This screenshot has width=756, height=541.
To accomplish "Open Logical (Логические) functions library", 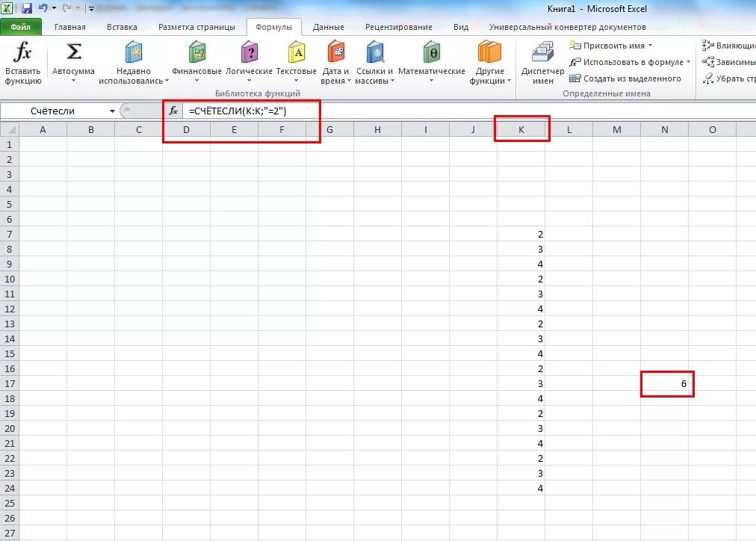I will (x=249, y=62).
